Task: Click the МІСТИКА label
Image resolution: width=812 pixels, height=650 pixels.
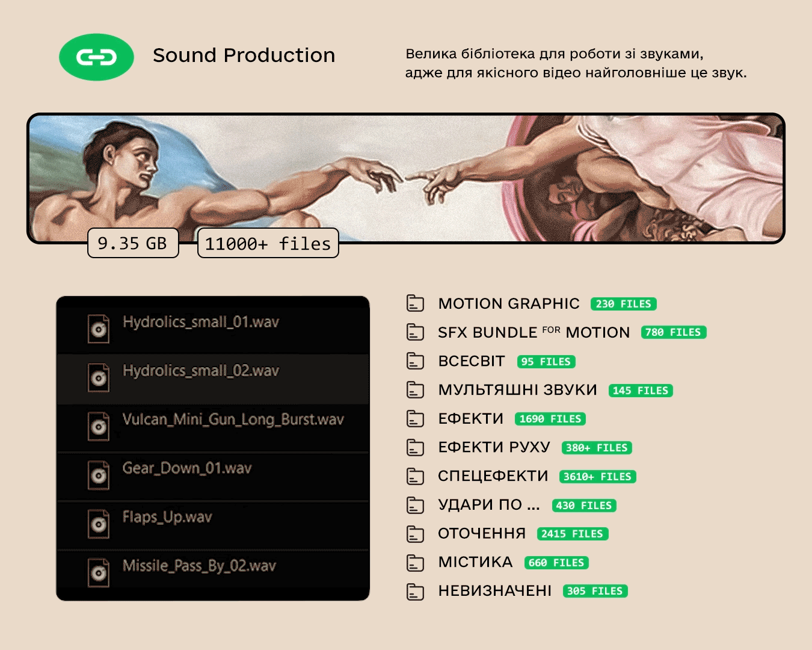Action: point(476,562)
